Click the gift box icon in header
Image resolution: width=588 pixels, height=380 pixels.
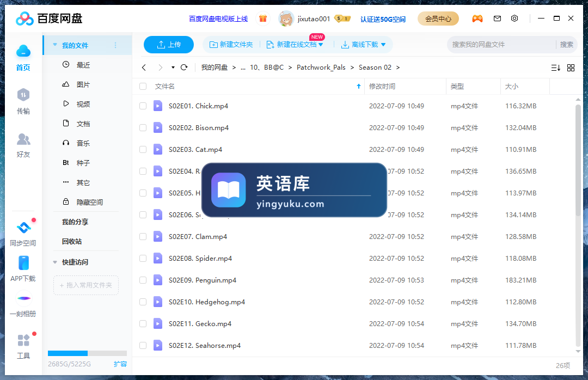pyautogui.click(x=263, y=19)
